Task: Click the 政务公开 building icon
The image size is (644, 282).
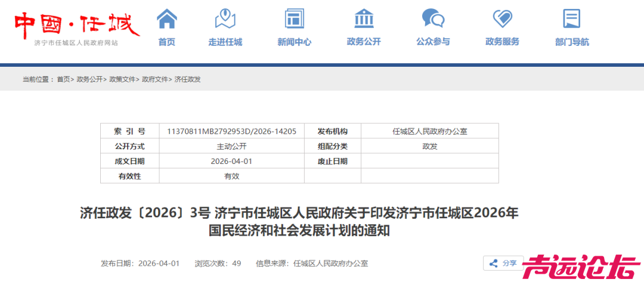Action: (x=364, y=18)
